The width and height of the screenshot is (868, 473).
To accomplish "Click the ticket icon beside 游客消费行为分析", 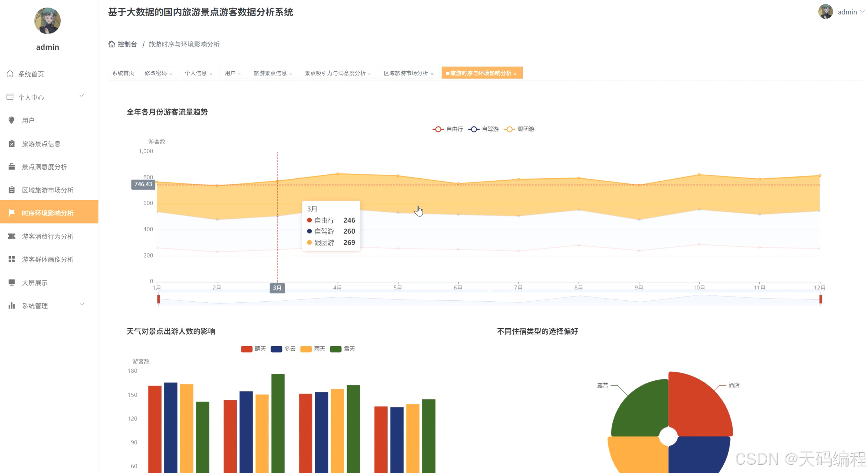I will (11, 236).
